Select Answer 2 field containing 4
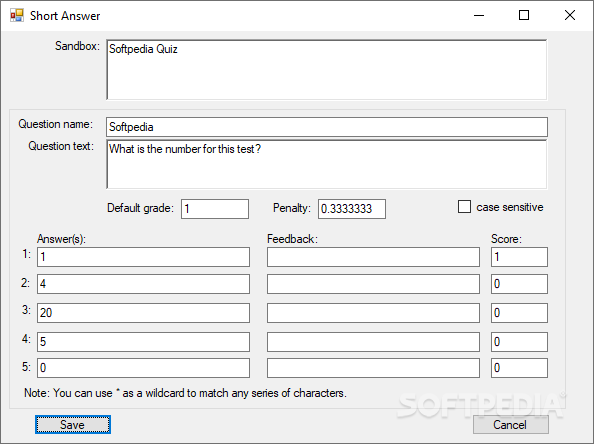 pos(143,284)
